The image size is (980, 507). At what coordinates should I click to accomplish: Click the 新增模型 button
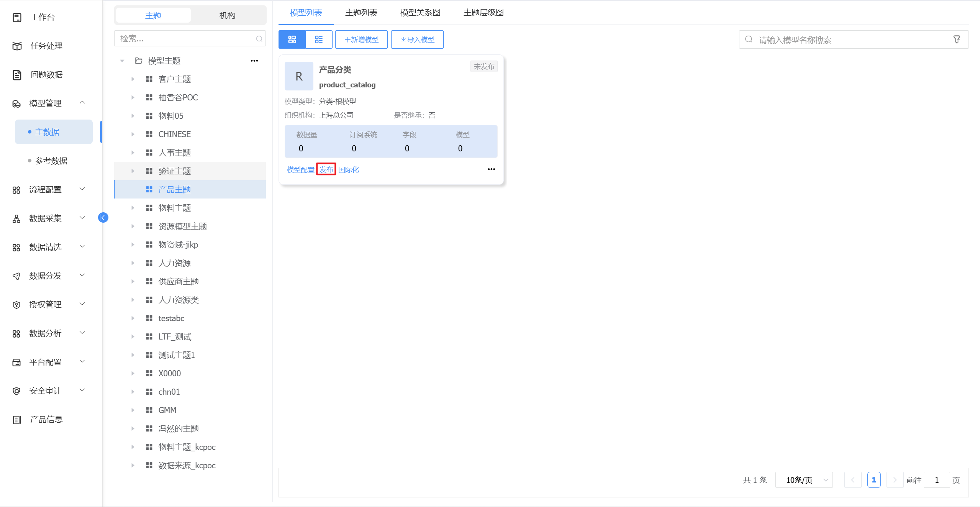click(361, 39)
